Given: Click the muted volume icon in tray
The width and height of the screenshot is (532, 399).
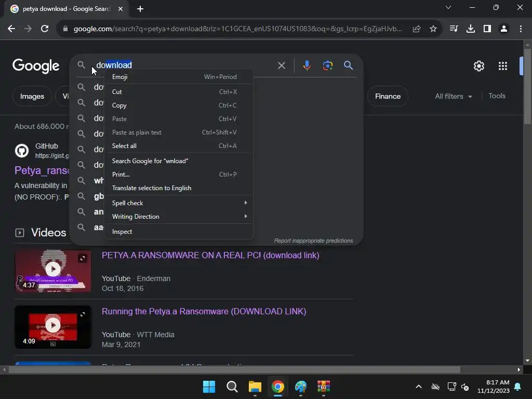Looking at the screenshot, I should click(465, 387).
